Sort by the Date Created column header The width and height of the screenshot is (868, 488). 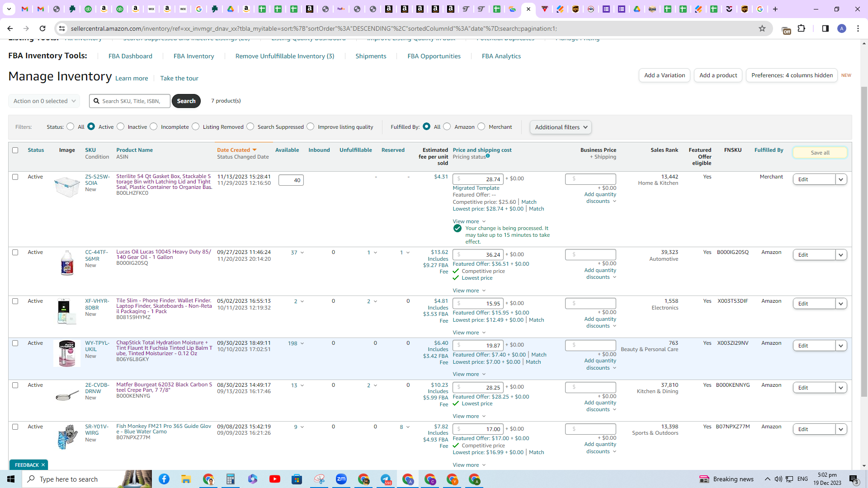236,150
